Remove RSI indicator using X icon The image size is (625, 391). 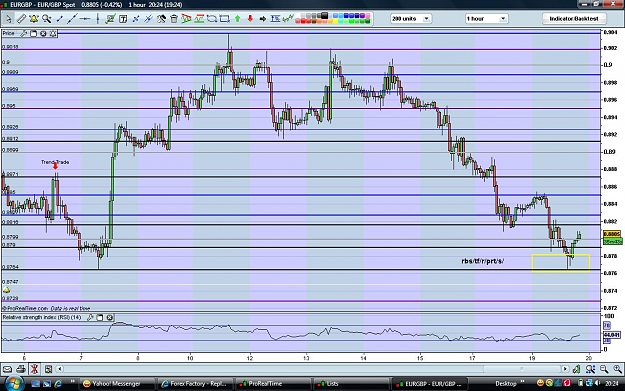110,318
